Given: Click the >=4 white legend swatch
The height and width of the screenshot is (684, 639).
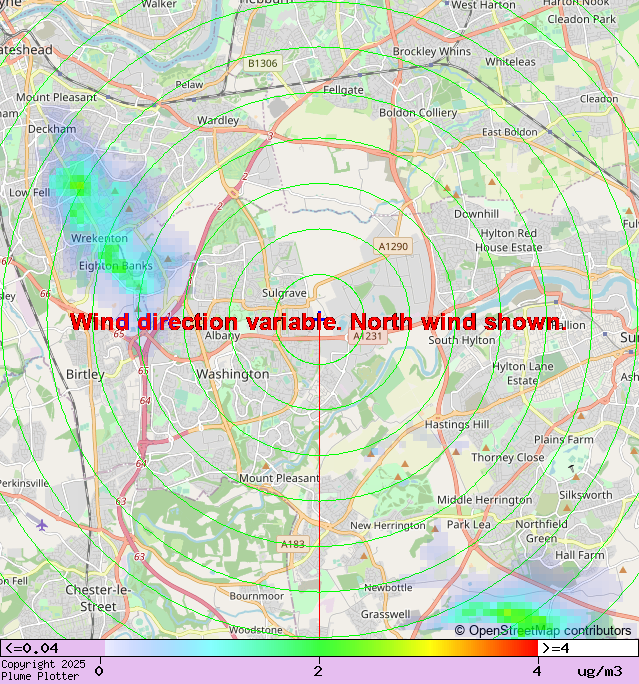Looking at the screenshot, I should click(x=588, y=648).
